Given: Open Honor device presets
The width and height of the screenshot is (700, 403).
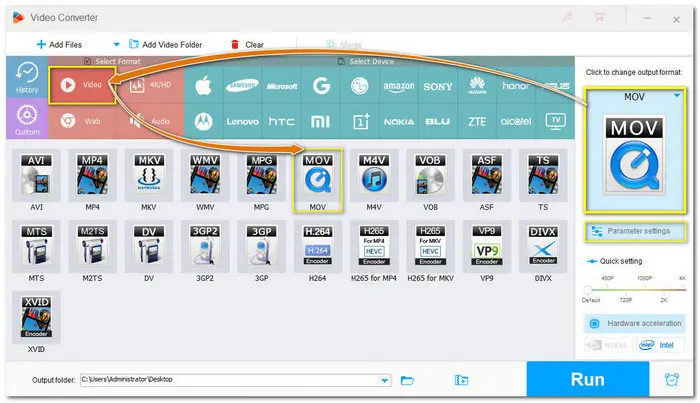Looking at the screenshot, I should [516, 85].
